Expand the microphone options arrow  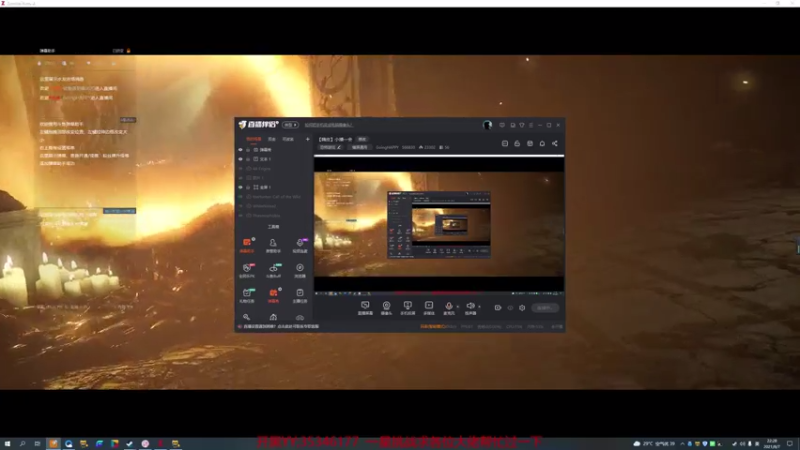click(x=457, y=307)
